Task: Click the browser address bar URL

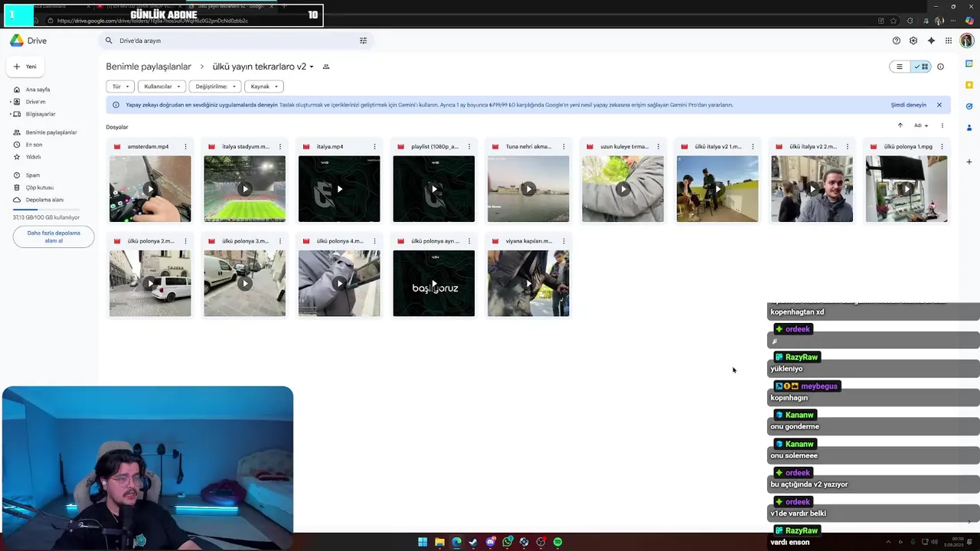Action: [x=152, y=21]
